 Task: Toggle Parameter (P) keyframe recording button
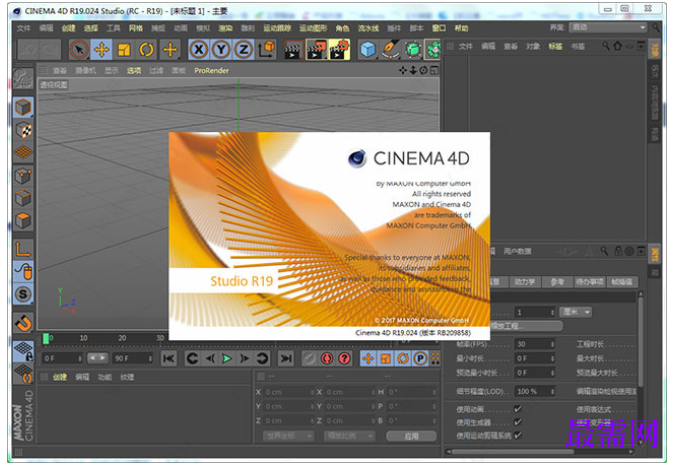pyautogui.click(x=420, y=358)
